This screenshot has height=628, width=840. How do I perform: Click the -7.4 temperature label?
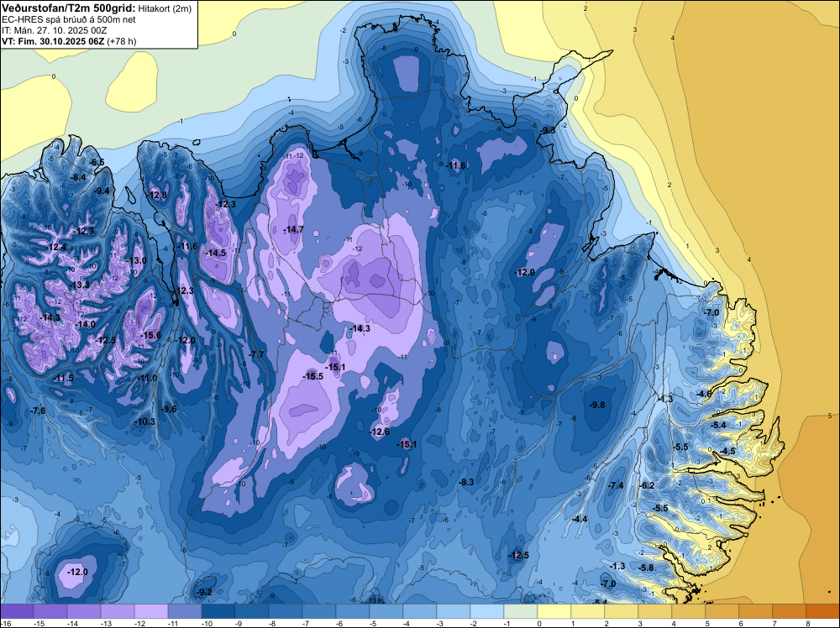[x=616, y=485]
